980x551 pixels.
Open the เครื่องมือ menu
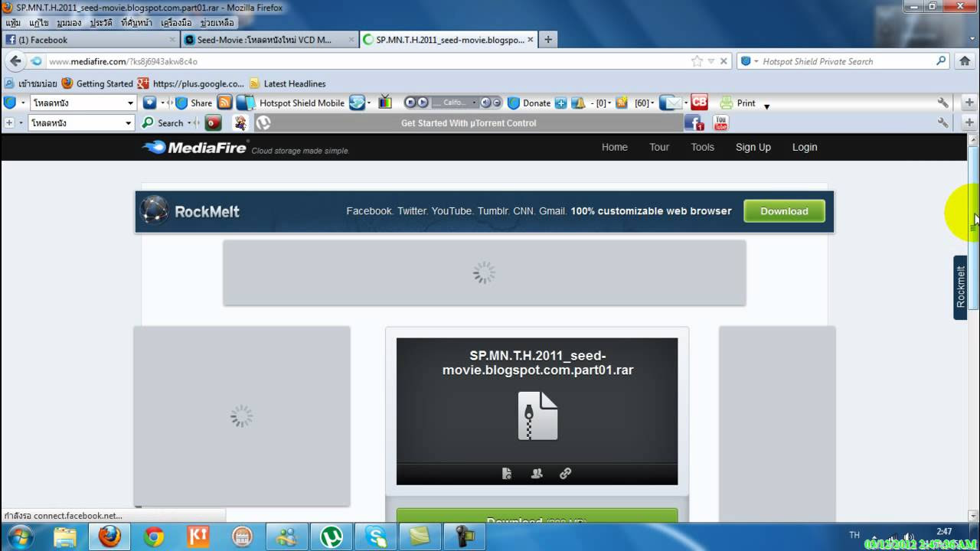click(176, 23)
